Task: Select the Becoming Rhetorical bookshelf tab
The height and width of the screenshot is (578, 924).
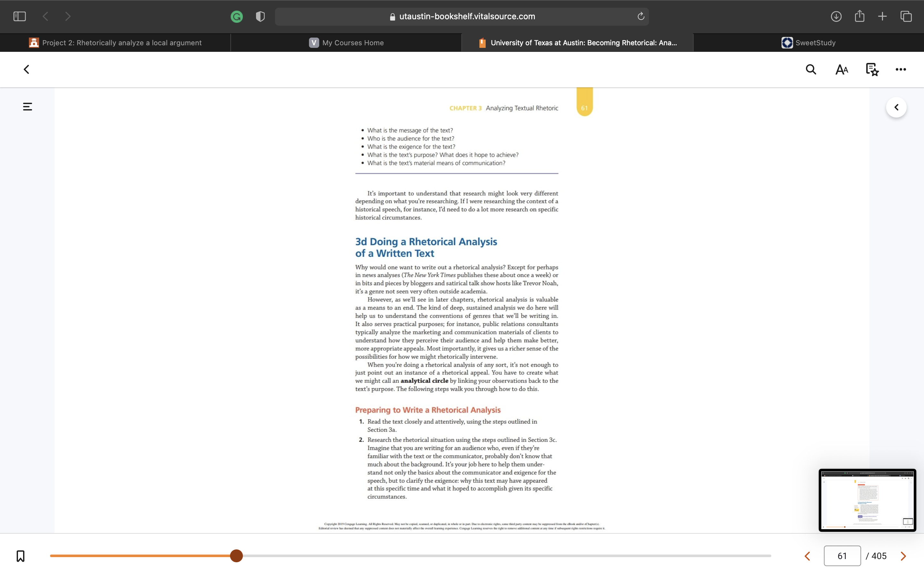Action: [x=577, y=43]
